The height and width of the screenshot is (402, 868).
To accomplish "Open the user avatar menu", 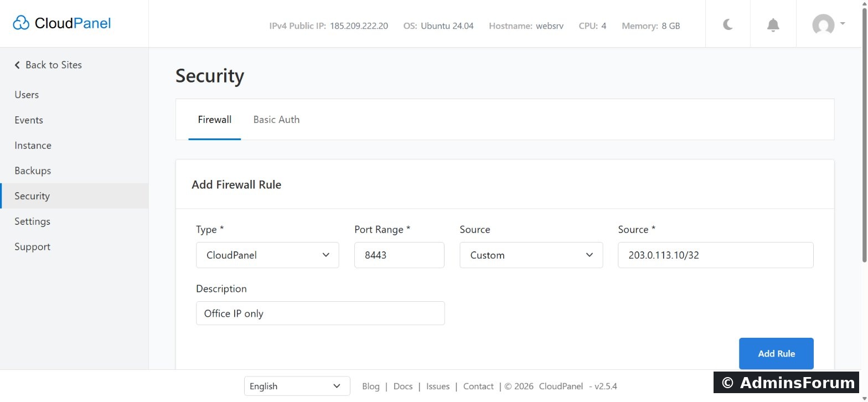I will (x=828, y=24).
